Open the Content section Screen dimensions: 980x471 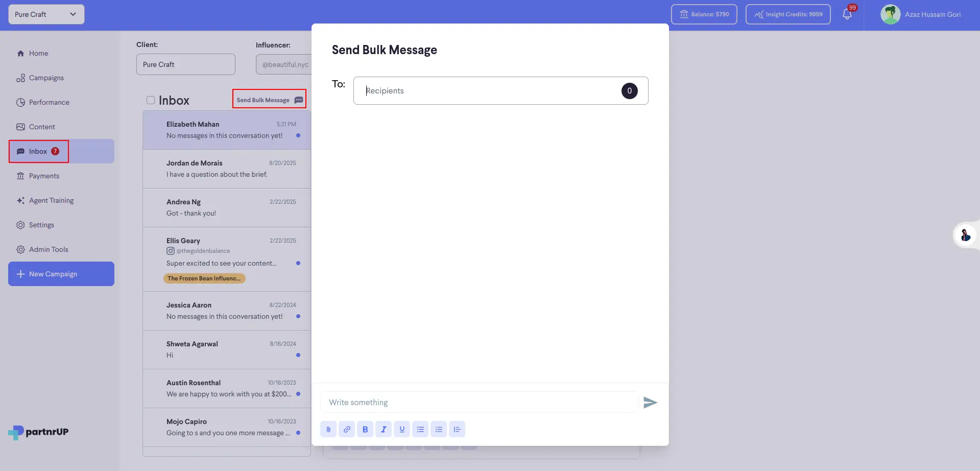(61, 127)
